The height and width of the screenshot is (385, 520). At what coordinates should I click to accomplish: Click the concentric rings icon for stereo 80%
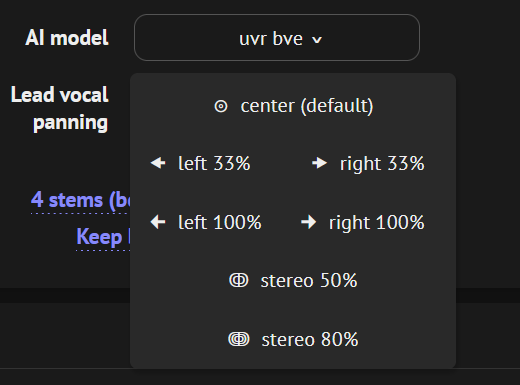coord(239,339)
